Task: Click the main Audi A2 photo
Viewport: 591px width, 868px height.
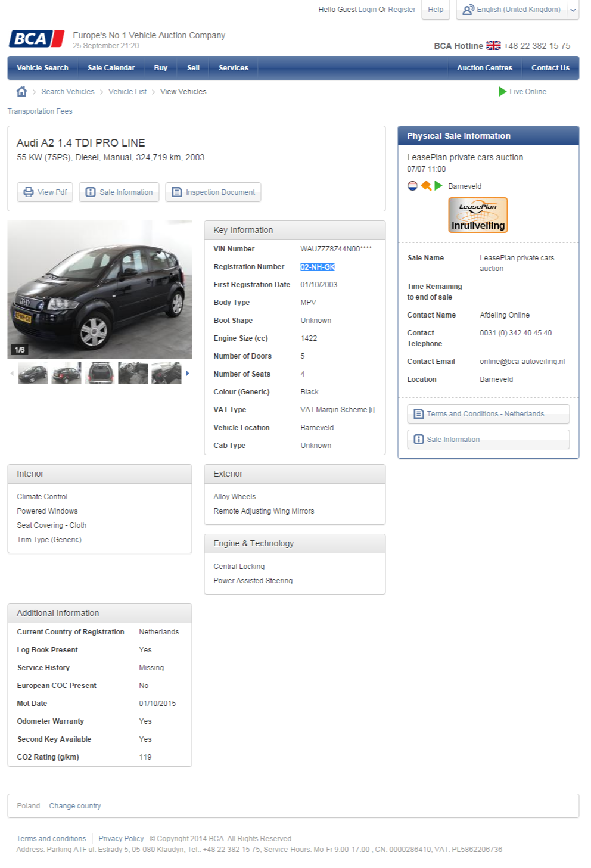Action: 99,290
